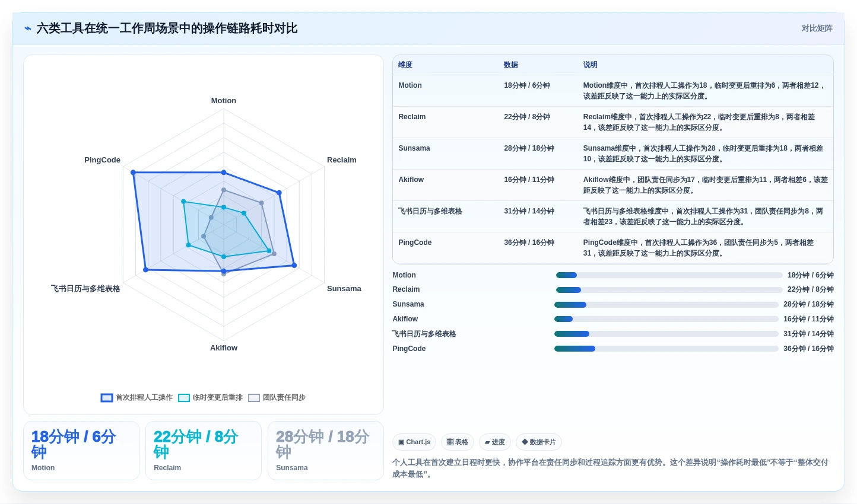Click the Sunsama data point on blue radar series
Image resolution: width=857 pixels, height=504 pixels.
click(x=294, y=265)
